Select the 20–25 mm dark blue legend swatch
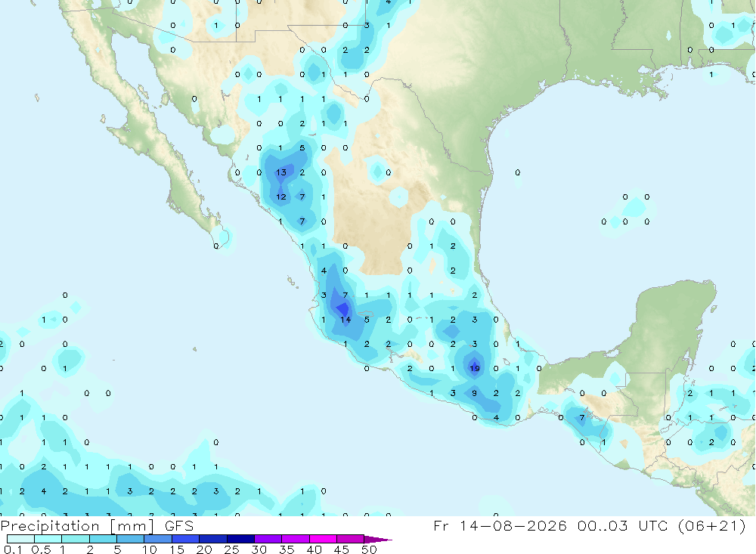The image size is (756, 554). pos(213,539)
